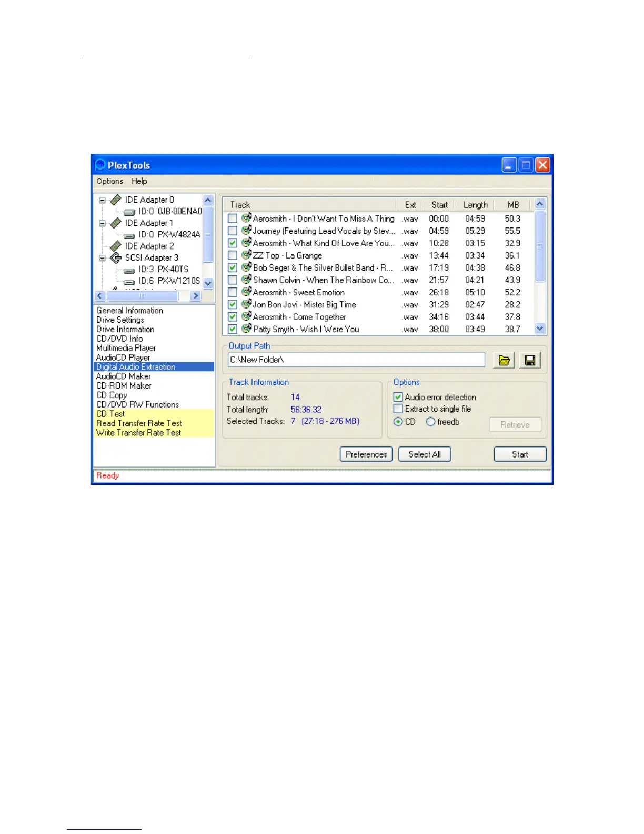
Task: Check Aerosmith - I Don't Want To Miss A Thing
Action: pyautogui.click(x=232, y=219)
